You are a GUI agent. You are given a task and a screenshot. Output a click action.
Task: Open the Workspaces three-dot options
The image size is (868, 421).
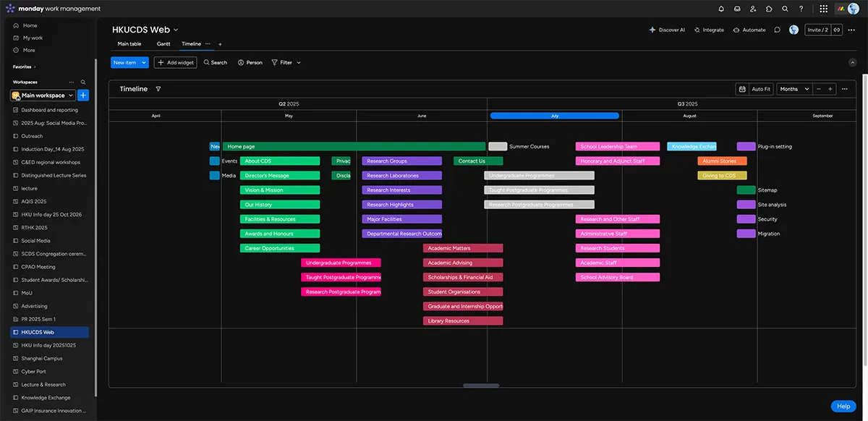coord(72,82)
